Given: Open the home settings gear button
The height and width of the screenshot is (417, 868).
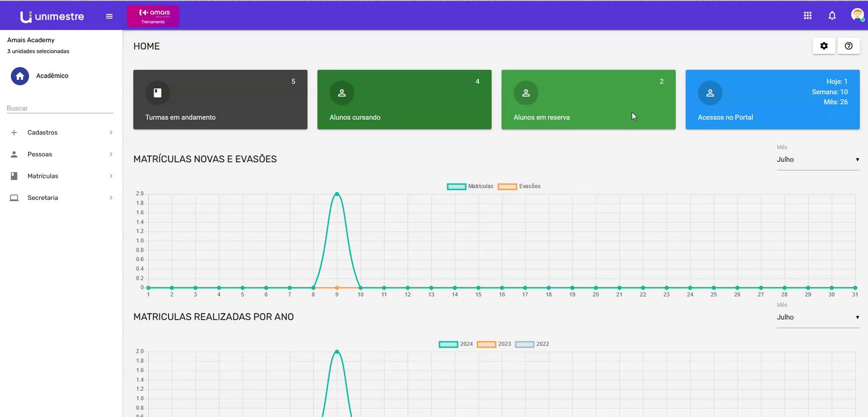Looking at the screenshot, I should (x=824, y=46).
